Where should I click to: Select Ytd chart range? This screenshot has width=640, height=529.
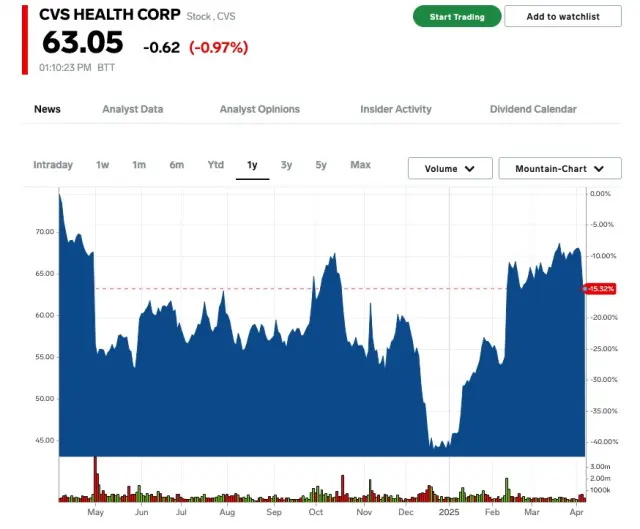[x=216, y=165]
